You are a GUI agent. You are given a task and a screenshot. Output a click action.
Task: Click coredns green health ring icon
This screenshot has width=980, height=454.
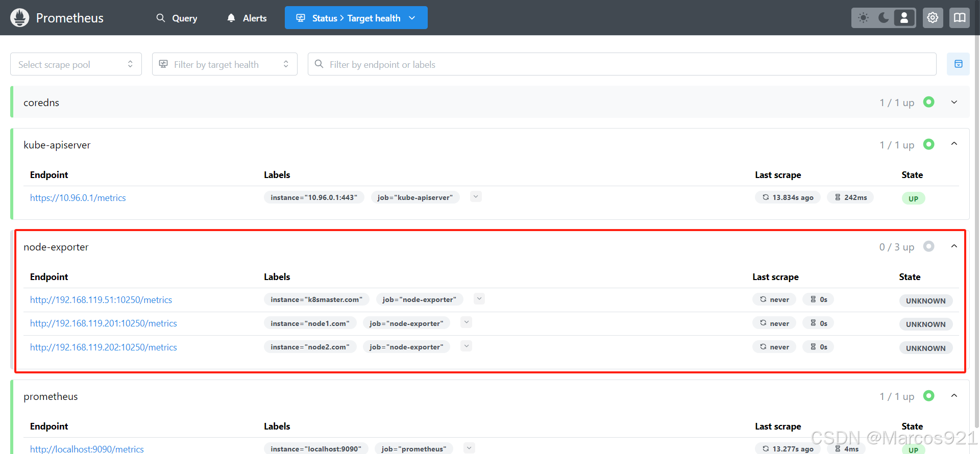click(929, 102)
